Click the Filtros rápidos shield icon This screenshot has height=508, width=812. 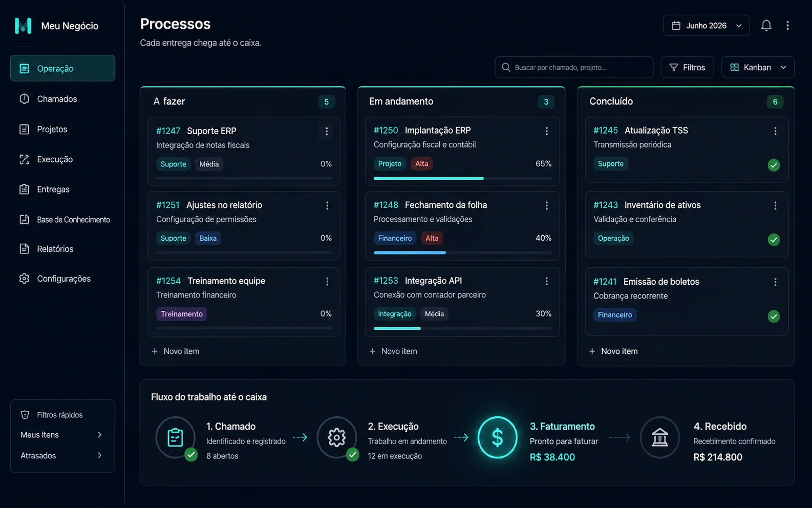pos(25,415)
